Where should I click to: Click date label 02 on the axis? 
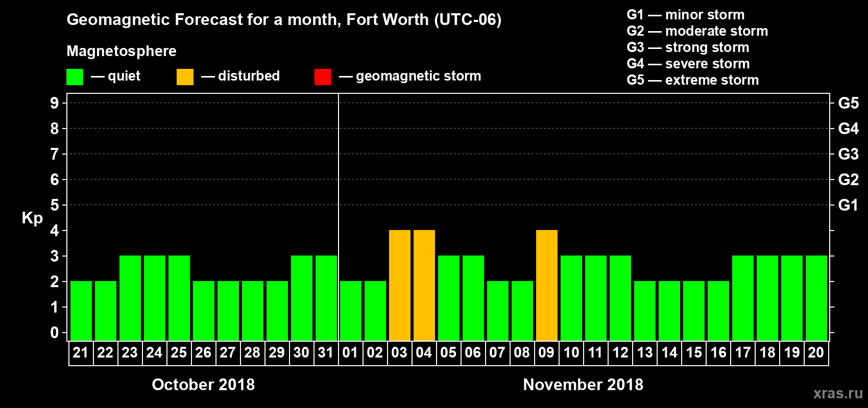375,353
